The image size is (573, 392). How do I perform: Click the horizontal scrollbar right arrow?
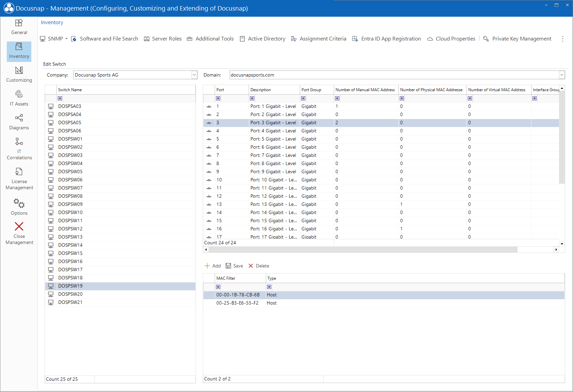[x=556, y=250]
